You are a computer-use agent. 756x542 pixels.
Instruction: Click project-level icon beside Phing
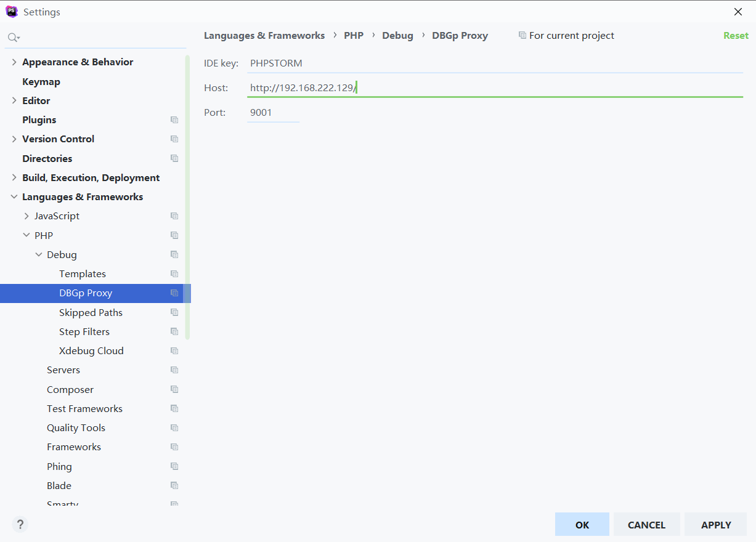coord(174,466)
